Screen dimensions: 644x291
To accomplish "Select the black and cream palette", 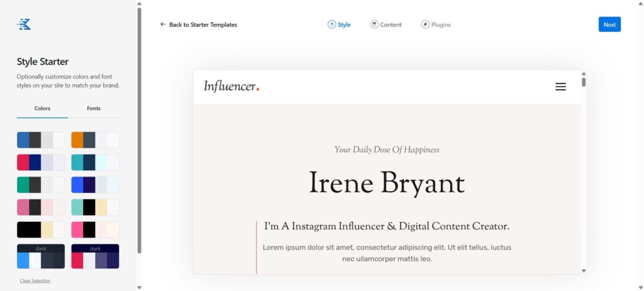I will click(41, 230).
